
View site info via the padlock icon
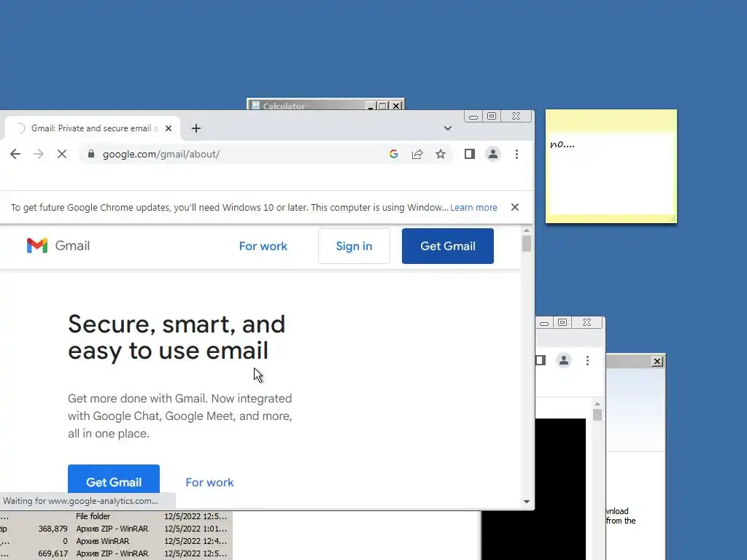click(91, 154)
